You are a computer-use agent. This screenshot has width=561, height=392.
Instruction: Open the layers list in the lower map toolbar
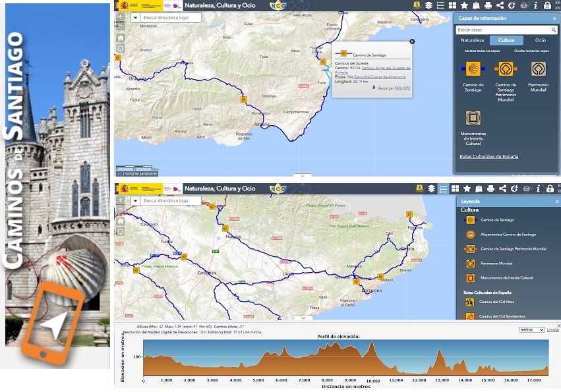click(432, 188)
